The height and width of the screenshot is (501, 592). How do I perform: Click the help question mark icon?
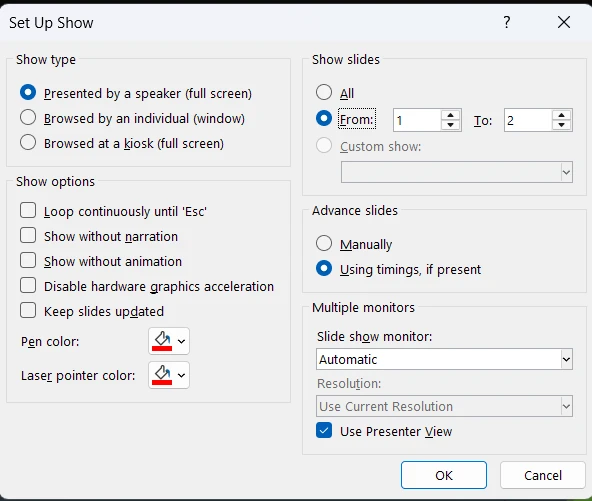coord(507,22)
